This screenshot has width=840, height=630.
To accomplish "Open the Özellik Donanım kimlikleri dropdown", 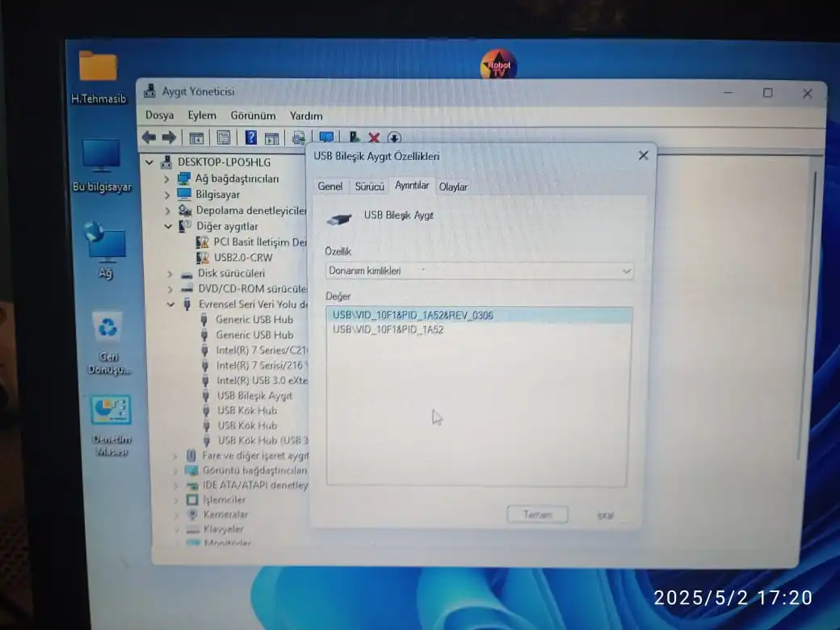I will (479, 271).
